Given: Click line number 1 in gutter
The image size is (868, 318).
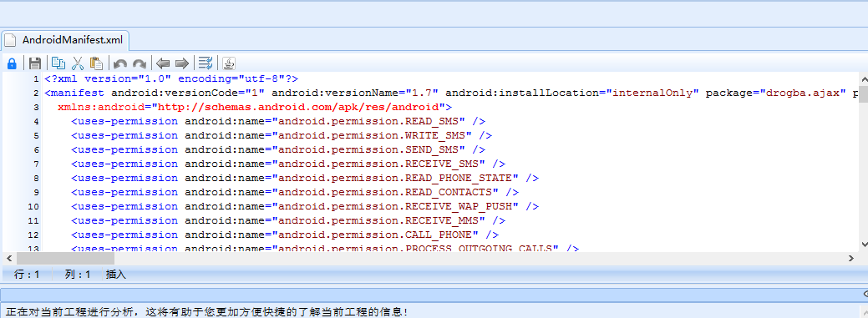Looking at the screenshot, I should pyautogui.click(x=36, y=79).
